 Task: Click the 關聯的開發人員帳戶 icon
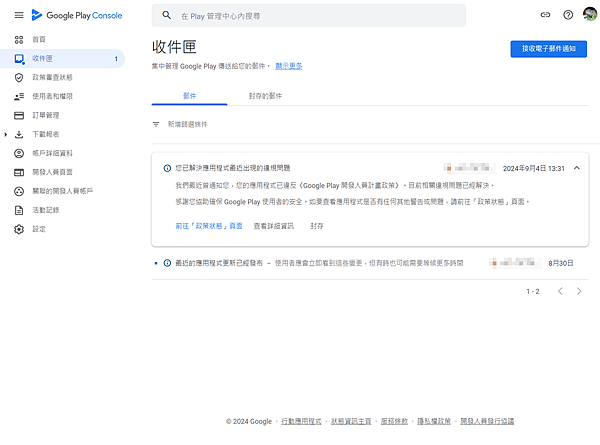coord(19,191)
